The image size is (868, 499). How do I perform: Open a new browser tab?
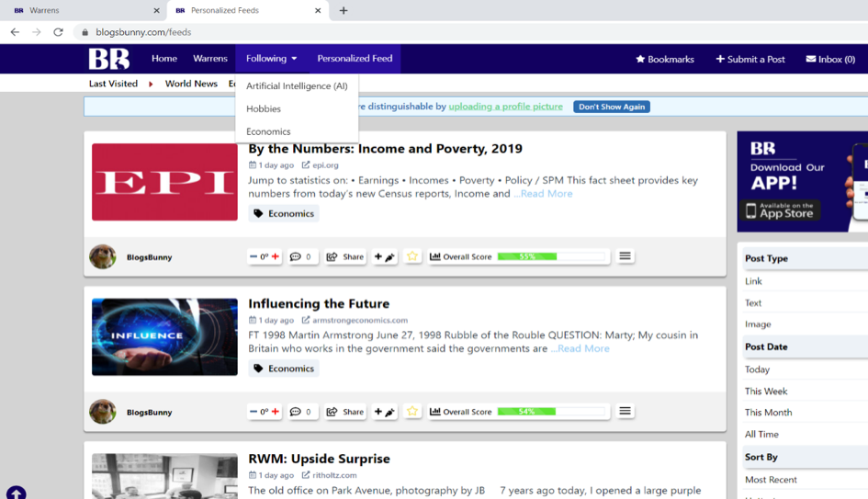coord(344,10)
